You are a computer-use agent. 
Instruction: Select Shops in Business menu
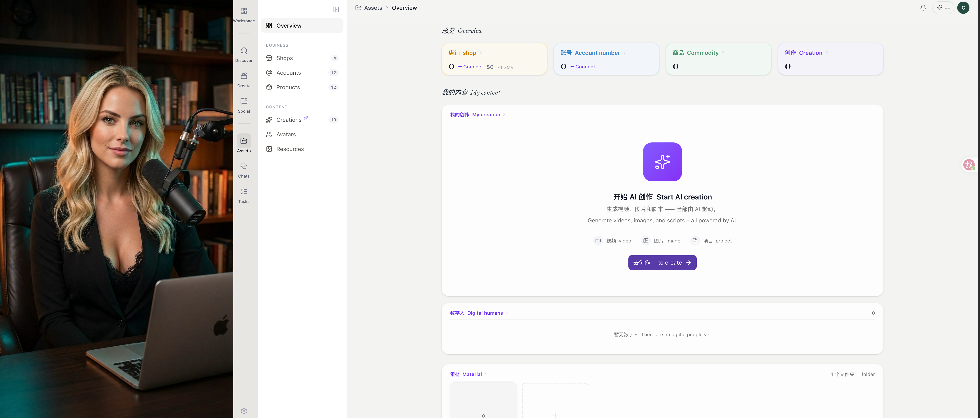pyautogui.click(x=284, y=58)
